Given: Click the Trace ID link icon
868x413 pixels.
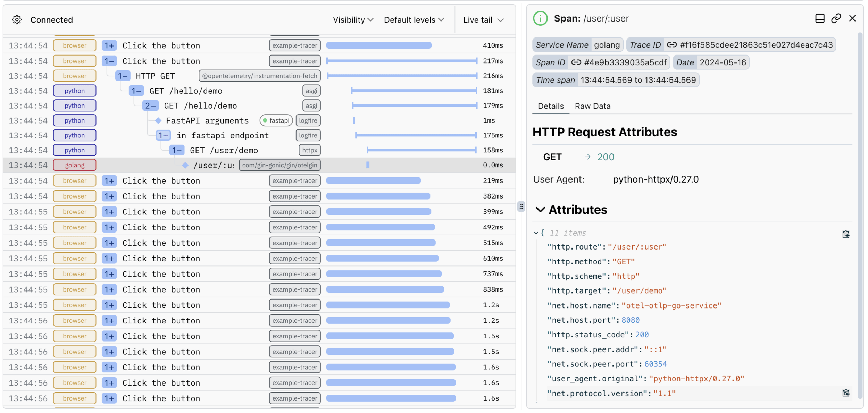Looking at the screenshot, I should tap(671, 45).
